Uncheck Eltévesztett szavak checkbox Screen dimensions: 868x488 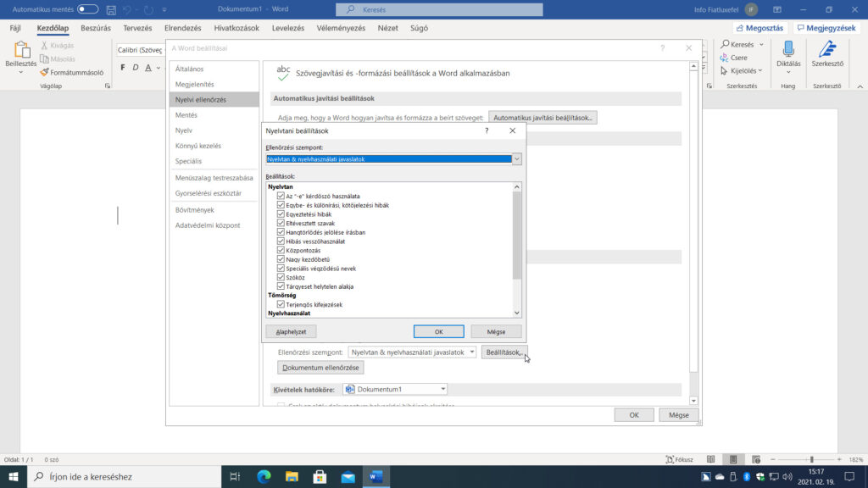281,223
